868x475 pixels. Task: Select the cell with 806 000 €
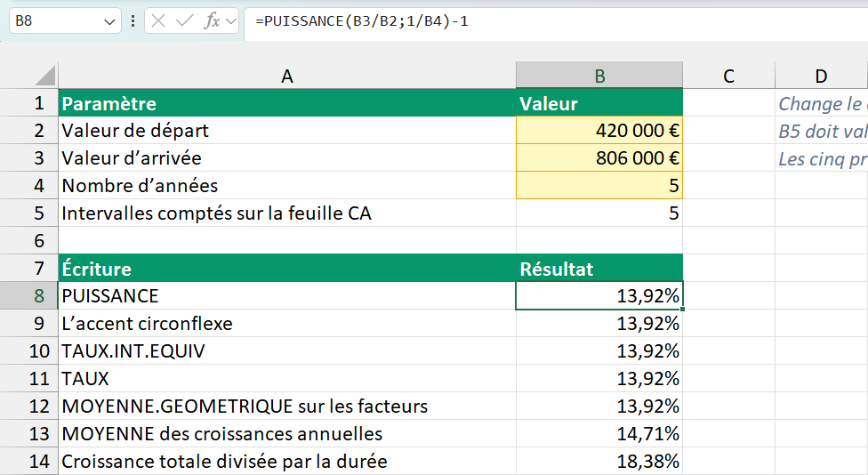(x=599, y=157)
